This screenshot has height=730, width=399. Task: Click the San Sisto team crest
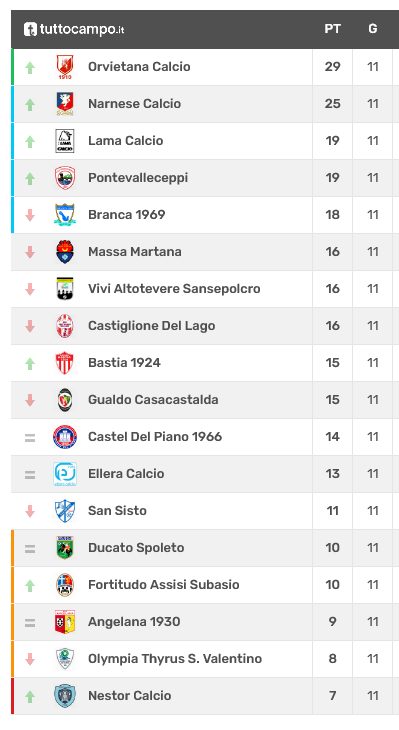65,511
